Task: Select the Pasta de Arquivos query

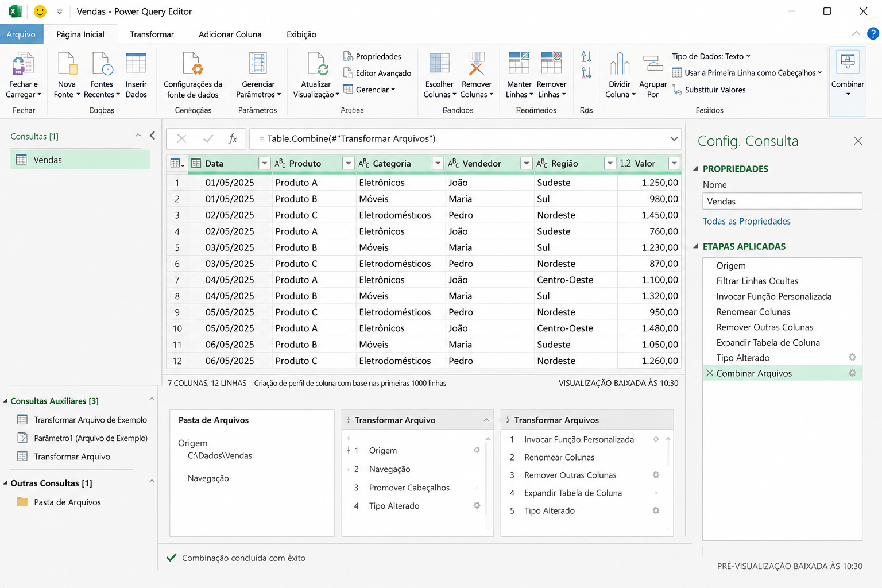Action: 59,502
